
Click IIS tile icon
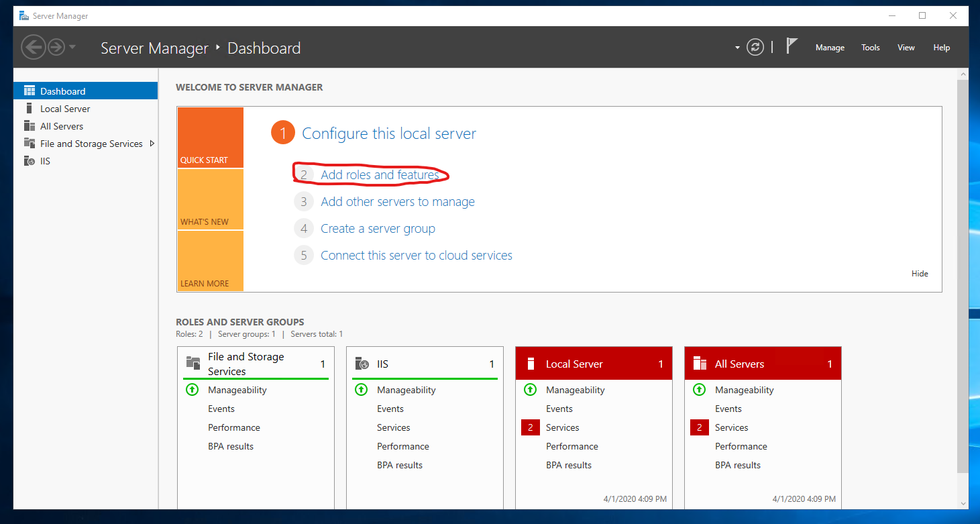(362, 364)
